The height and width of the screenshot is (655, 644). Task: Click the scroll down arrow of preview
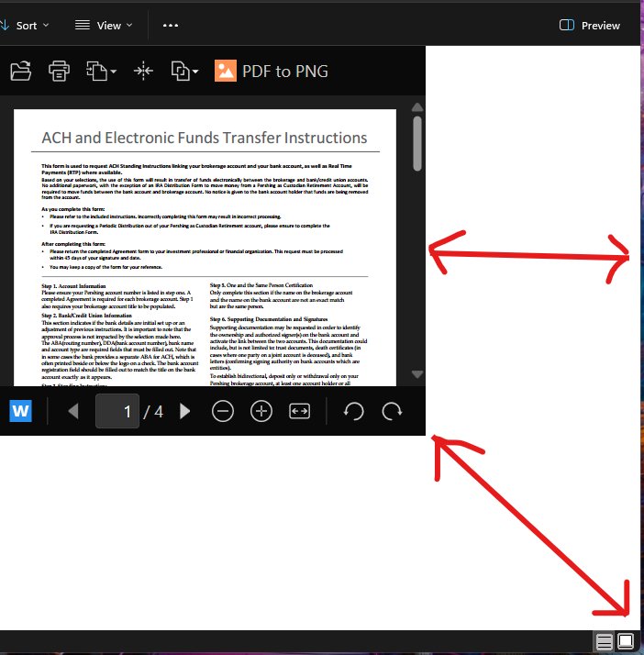pyautogui.click(x=417, y=374)
